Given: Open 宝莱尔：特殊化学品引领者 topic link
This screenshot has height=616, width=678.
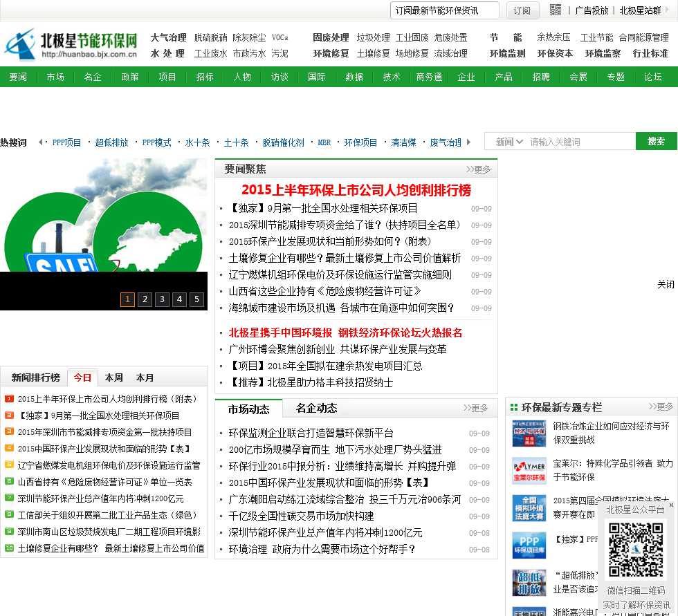Looking at the screenshot, I should (x=613, y=470).
